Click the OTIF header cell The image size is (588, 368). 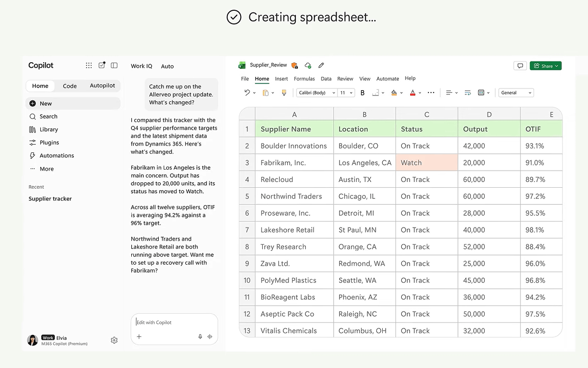(x=541, y=129)
